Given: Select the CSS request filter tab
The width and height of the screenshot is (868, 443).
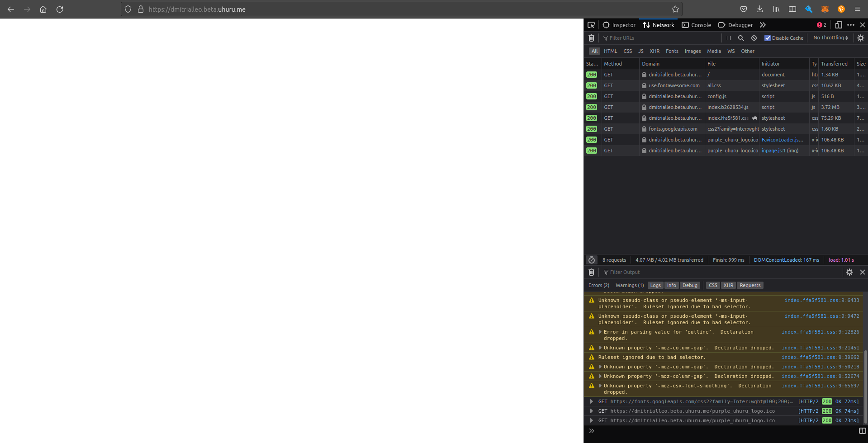Looking at the screenshot, I should point(627,51).
